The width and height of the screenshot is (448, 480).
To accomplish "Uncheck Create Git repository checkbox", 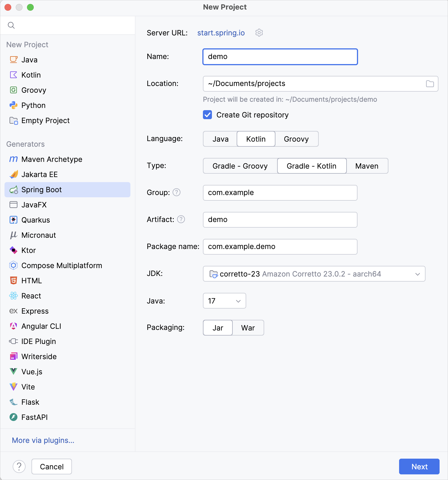I will coord(207,115).
